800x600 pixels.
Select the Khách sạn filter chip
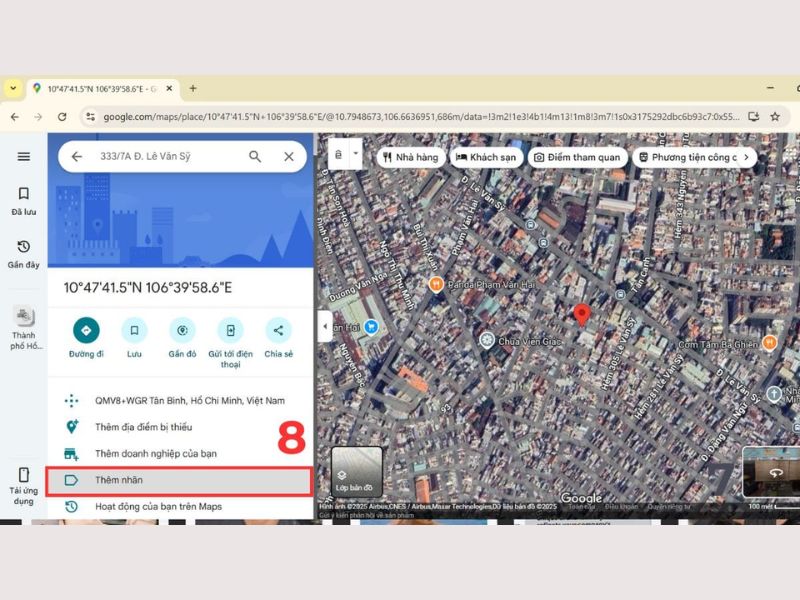pyautogui.click(x=486, y=157)
